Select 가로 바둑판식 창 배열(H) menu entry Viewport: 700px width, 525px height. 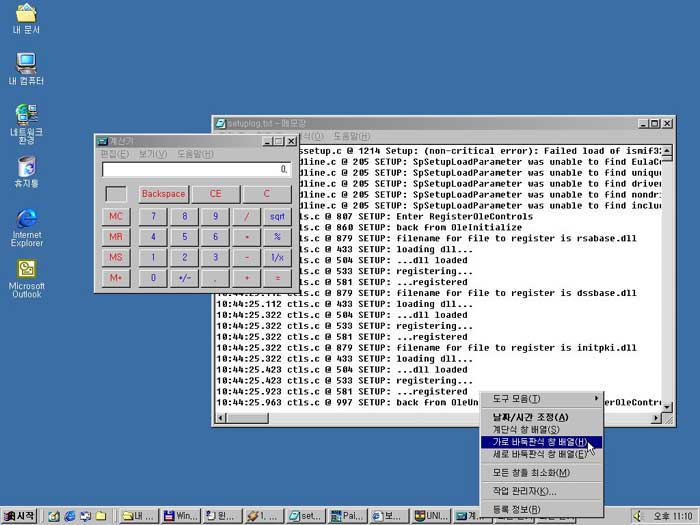click(x=542, y=442)
